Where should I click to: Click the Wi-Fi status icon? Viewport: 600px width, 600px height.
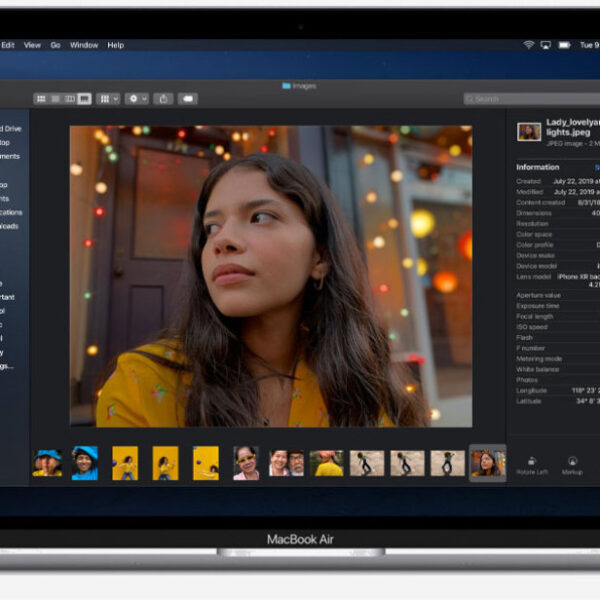pos(528,45)
